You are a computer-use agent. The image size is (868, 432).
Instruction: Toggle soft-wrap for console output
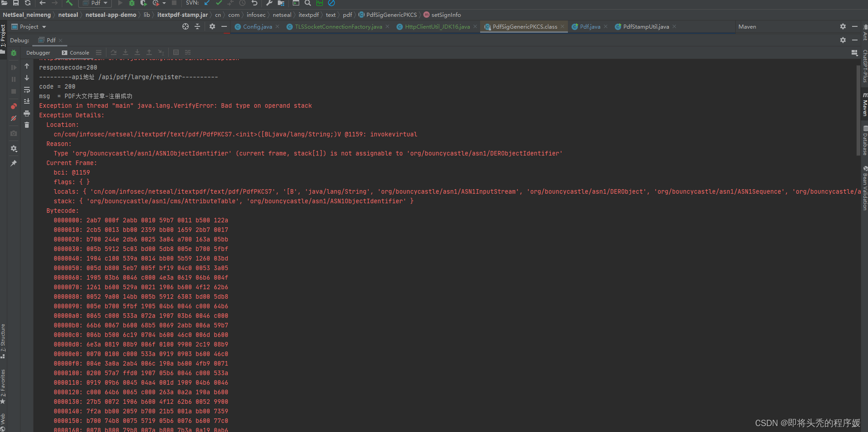pos(27,90)
